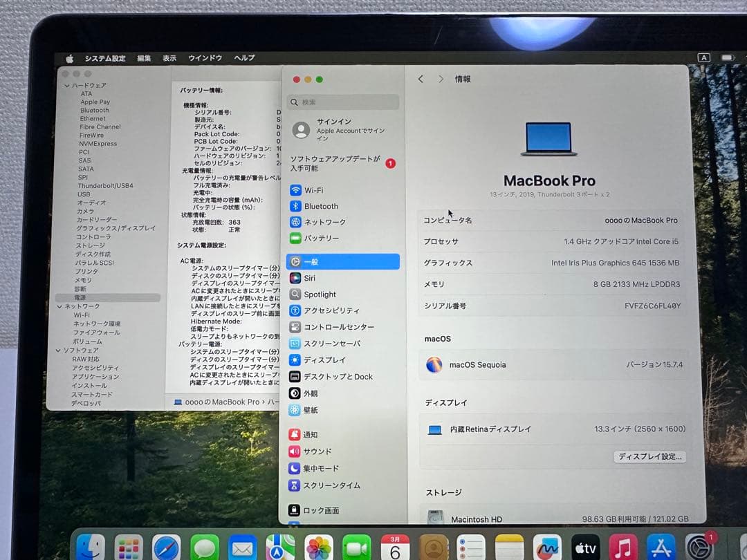Viewport: 747px width, 560px height.
Task: Click input source A in menu bar
Action: pyautogui.click(x=703, y=57)
